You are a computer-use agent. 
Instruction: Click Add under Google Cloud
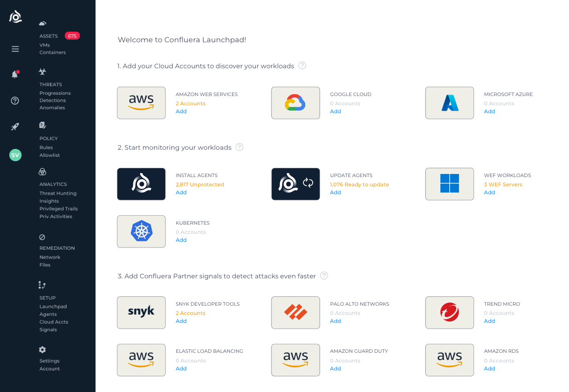tap(336, 111)
